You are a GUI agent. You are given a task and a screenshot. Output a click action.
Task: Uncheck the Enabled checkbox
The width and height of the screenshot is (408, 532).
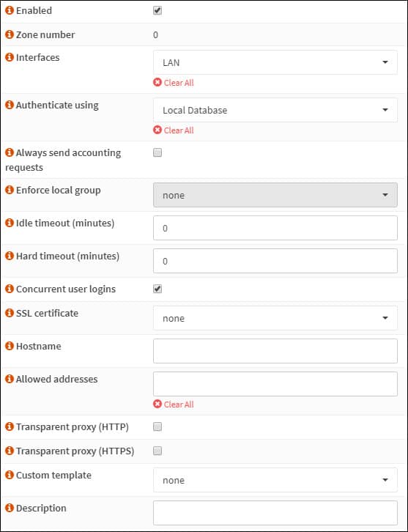pos(157,10)
